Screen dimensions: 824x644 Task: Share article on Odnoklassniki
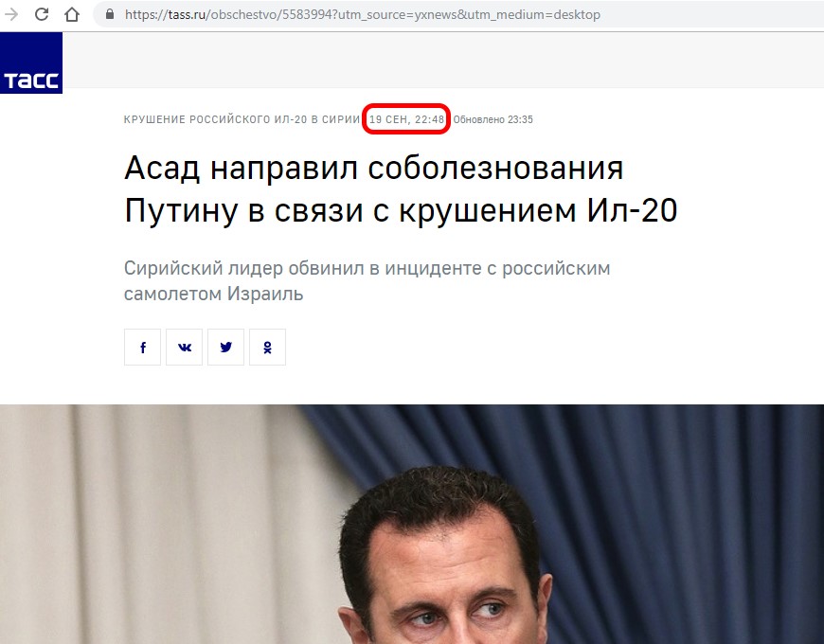pos(267,348)
